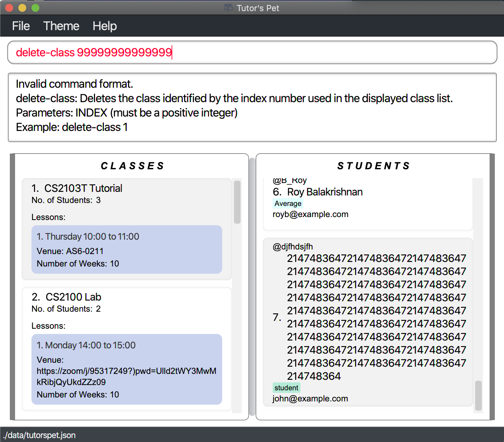Open the Theme menu

pyautogui.click(x=61, y=26)
